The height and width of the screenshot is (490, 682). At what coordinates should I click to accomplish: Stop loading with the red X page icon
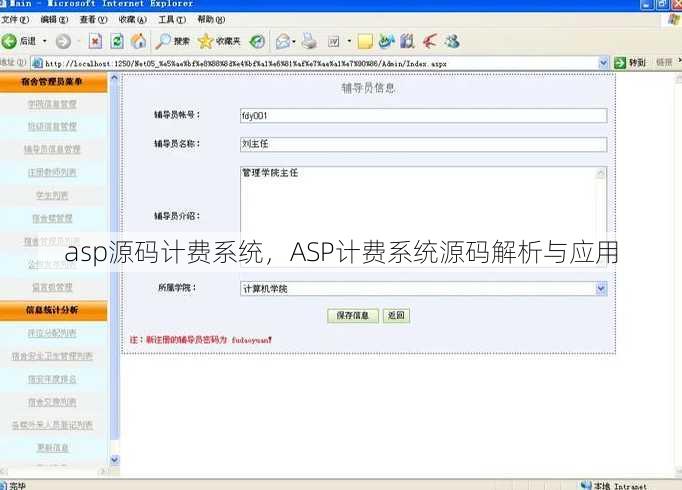tap(95, 41)
